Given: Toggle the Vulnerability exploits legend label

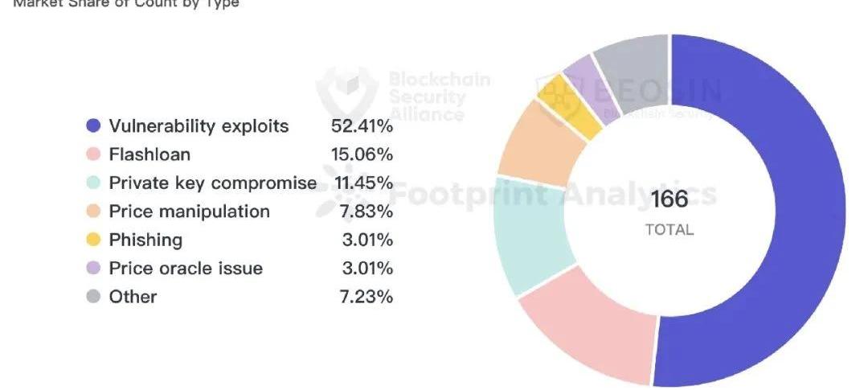Looking at the screenshot, I should [x=199, y=126].
